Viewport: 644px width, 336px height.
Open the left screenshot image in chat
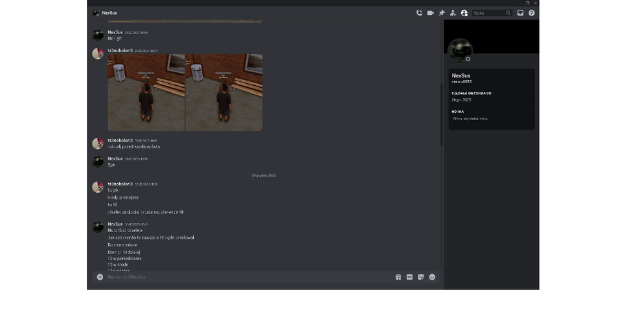coord(146,92)
